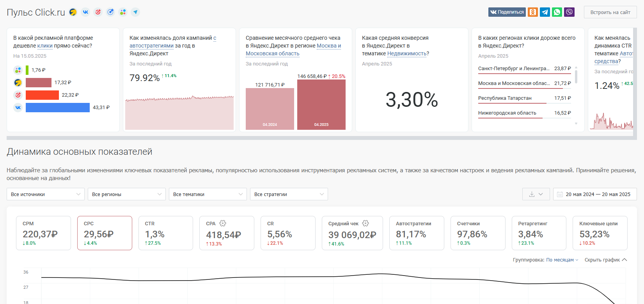Expand the download options chevron
The width and height of the screenshot is (644, 304).
pos(541,194)
